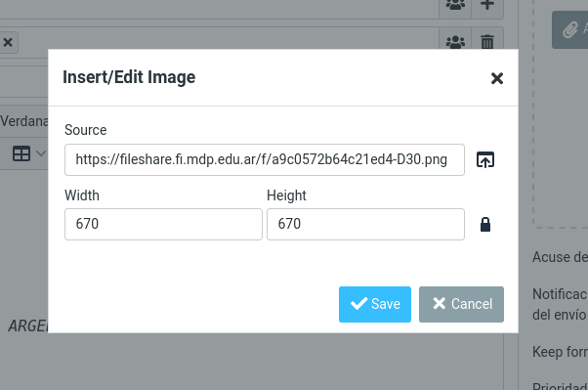Click the 'Source' label
Image resolution: width=588 pixels, height=390 pixels.
pyautogui.click(x=86, y=130)
